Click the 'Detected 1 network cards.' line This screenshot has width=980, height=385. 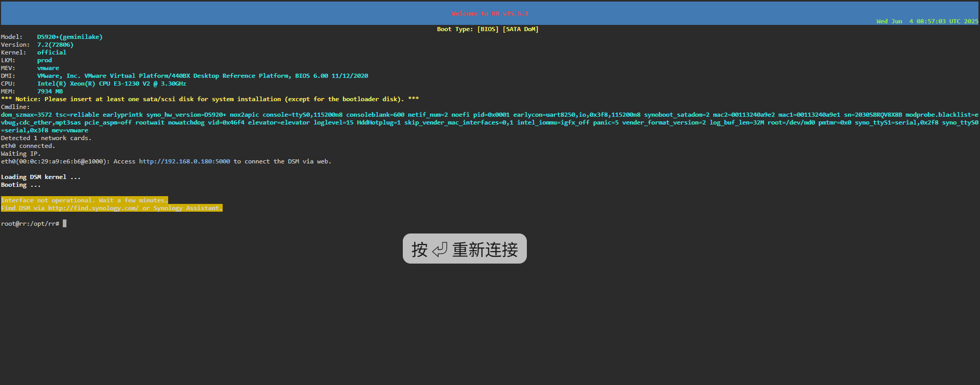[46, 138]
